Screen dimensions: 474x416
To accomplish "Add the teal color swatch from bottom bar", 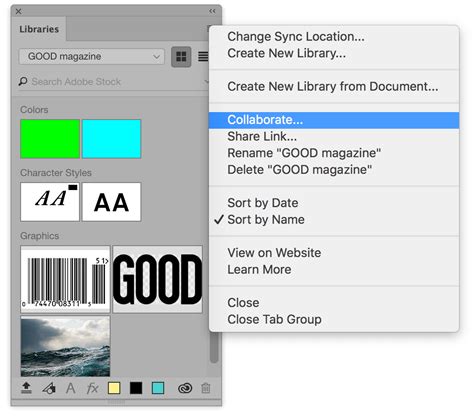I will (x=158, y=388).
